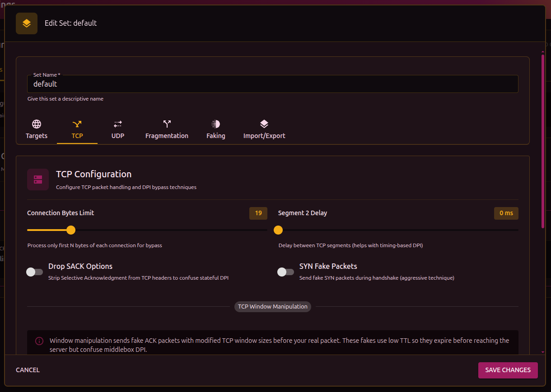Click the Connection Bytes Limit slider handle

[x=71, y=230]
